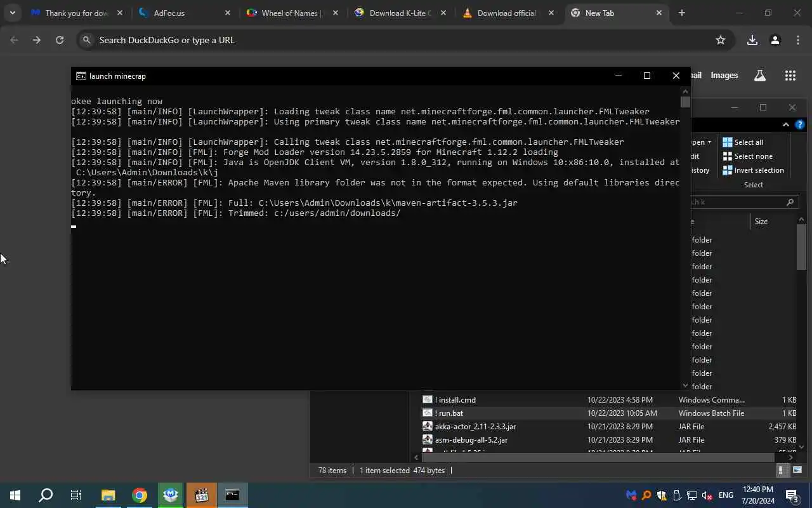Screen dimensions: 812x508
Task: Select the ! install.cmd file
Action: (455, 400)
